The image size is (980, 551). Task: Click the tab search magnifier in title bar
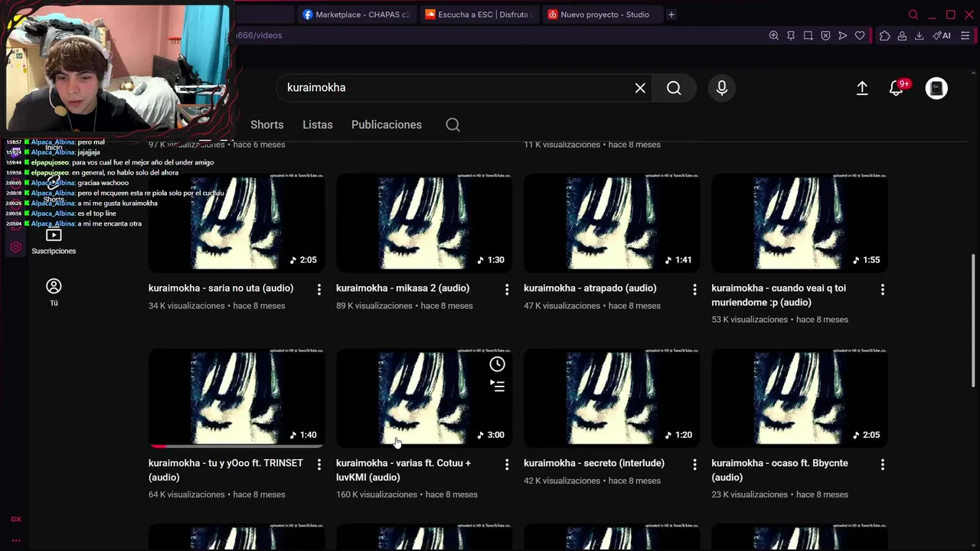[x=913, y=15]
